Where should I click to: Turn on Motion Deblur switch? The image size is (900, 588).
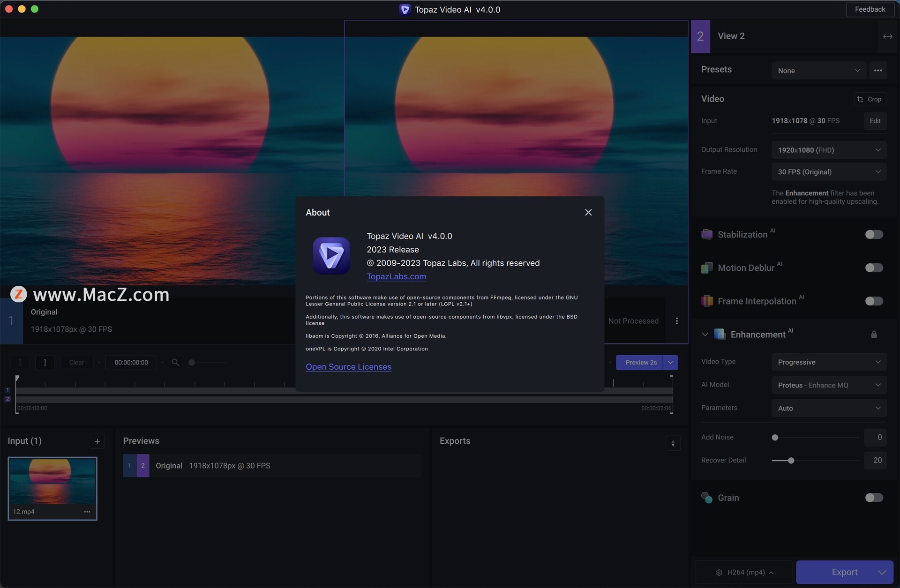pos(874,268)
